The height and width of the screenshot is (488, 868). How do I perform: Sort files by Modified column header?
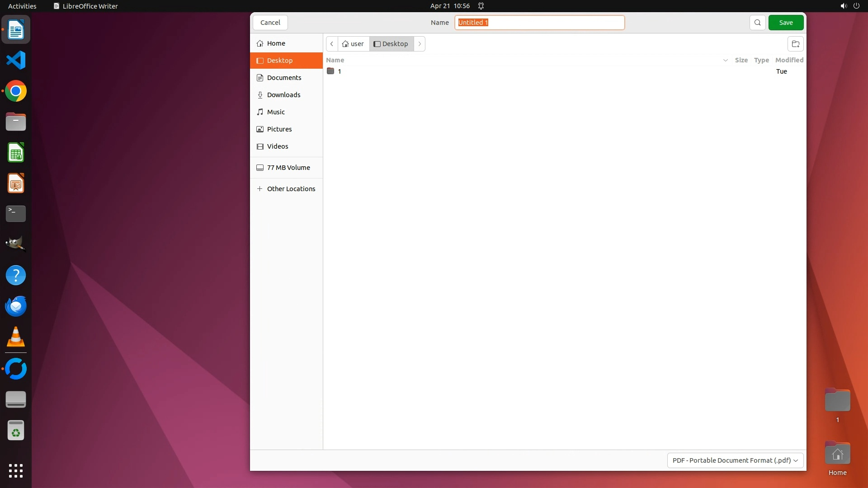(x=789, y=60)
